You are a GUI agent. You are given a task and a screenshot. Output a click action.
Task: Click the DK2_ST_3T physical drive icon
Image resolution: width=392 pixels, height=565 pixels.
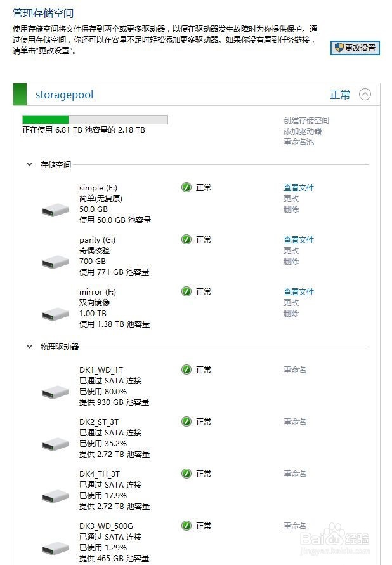(x=55, y=444)
